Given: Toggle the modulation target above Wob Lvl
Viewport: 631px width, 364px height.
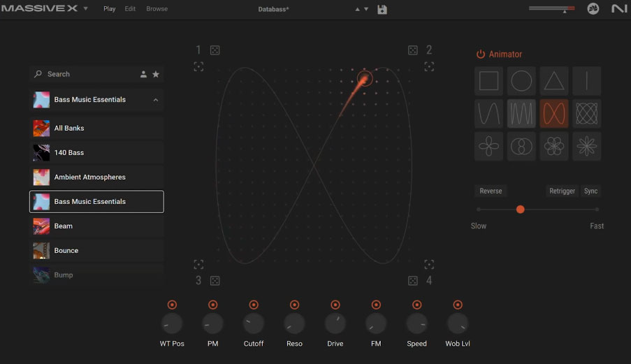Looking at the screenshot, I should tap(458, 305).
